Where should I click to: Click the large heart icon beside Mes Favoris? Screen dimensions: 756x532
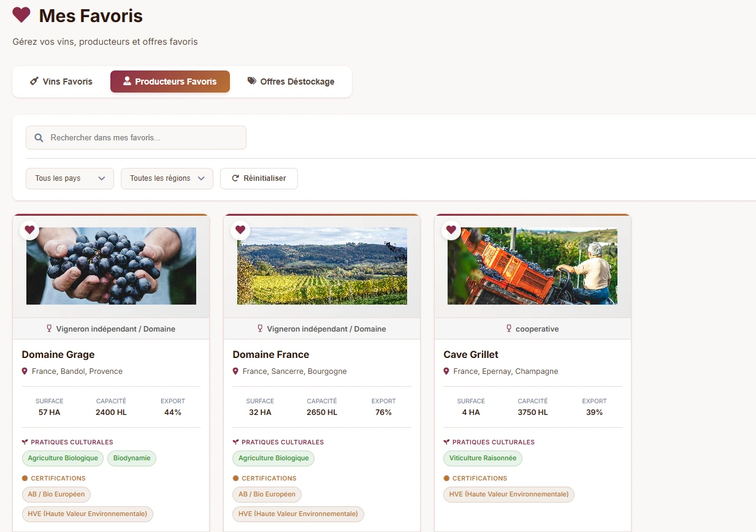coord(21,15)
